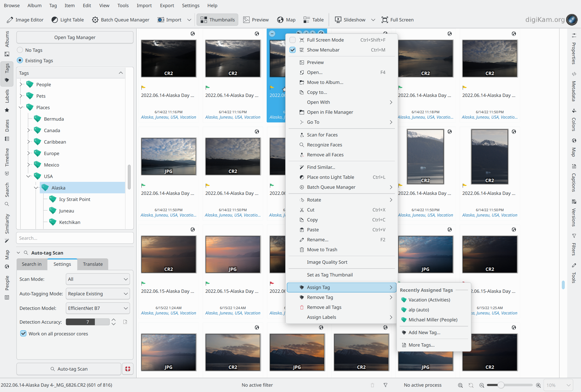The height and width of the screenshot is (392, 581).
Task: Start the Slideshow
Action: click(x=350, y=20)
